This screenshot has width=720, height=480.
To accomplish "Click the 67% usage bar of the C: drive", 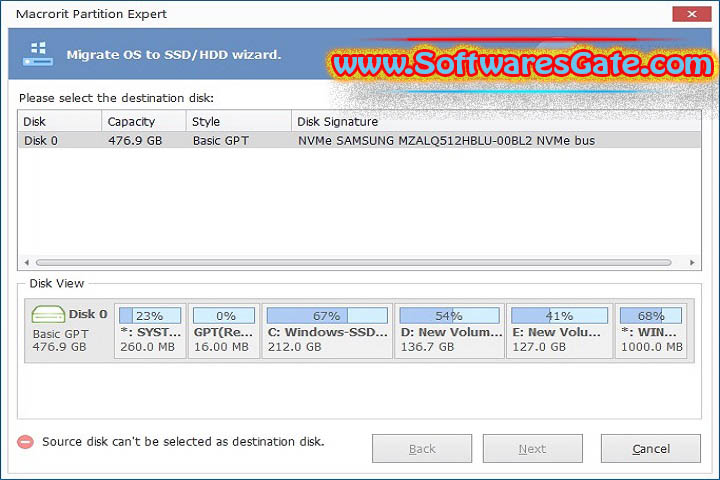I will (x=327, y=316).
